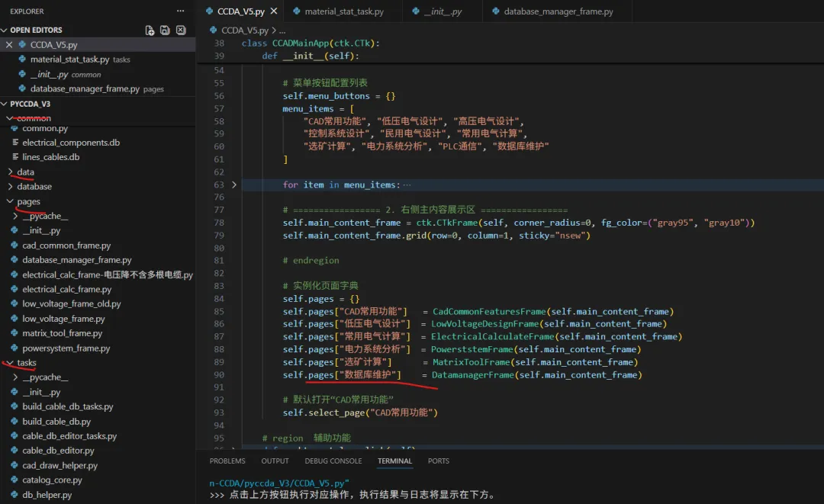Click the file icon of electrical_components.db
Screen dimensions: 824x504
[x=15, y=143]
